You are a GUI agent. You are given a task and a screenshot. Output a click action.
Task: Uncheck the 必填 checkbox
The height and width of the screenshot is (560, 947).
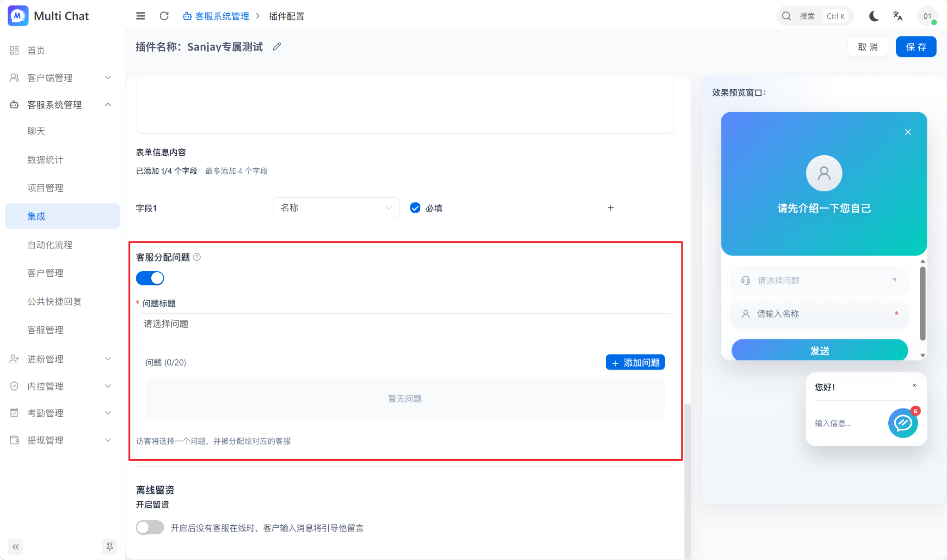click(x=415, y=208)
